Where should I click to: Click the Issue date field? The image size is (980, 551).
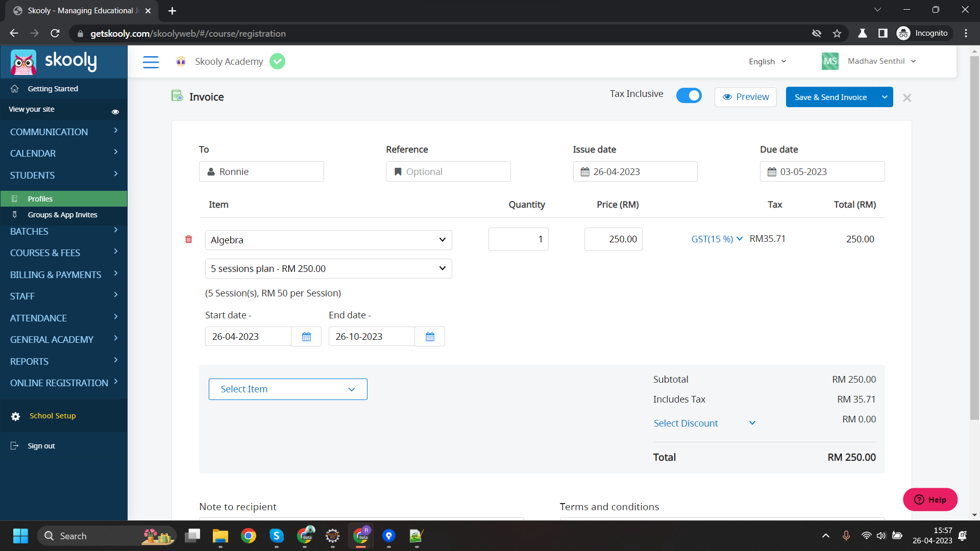pyautogui.click(x=635, y=171)
